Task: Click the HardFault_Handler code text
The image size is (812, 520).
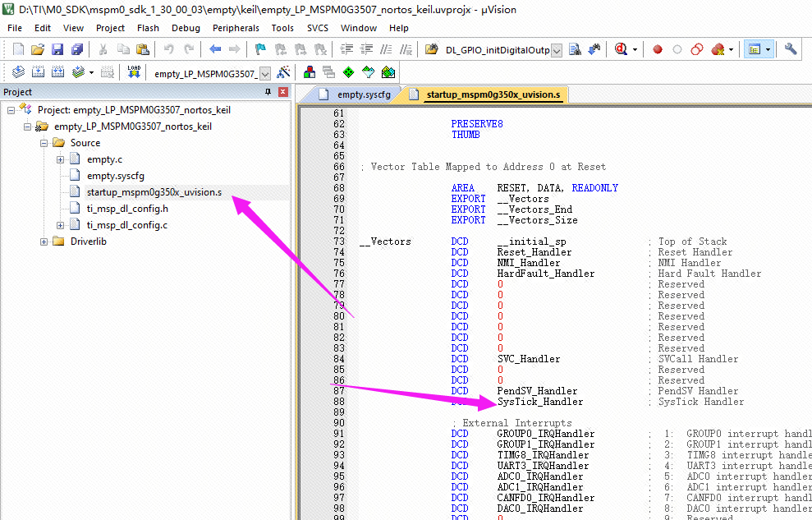Action: [x=546, y=274]
